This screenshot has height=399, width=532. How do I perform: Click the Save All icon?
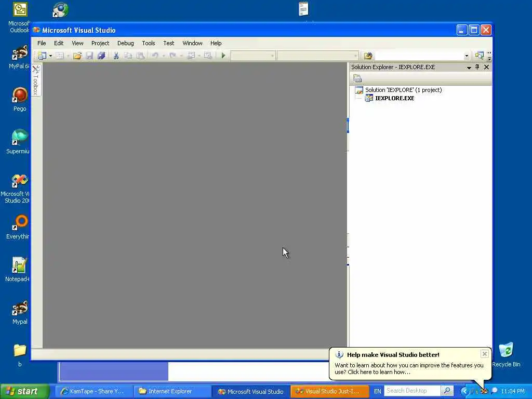tap(101, 56)
